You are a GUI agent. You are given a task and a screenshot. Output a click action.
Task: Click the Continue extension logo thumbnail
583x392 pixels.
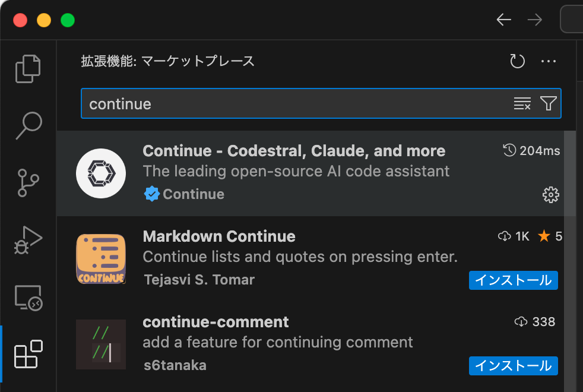click(101, 173)
